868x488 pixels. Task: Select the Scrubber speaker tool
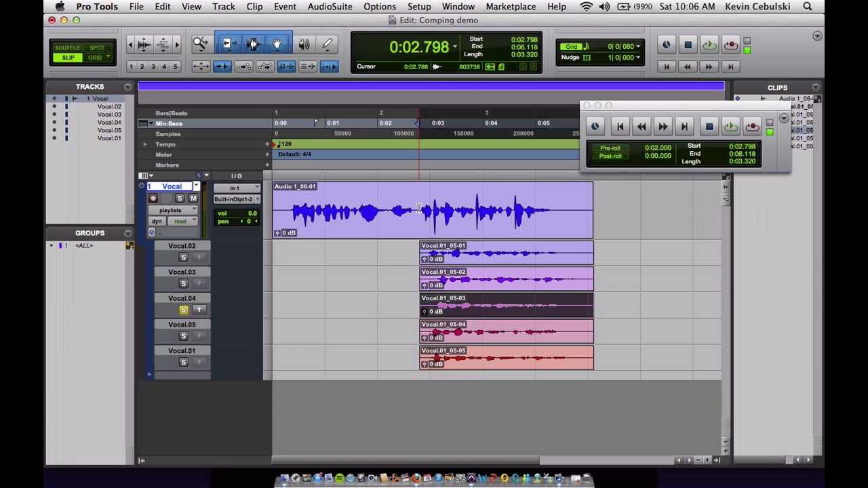coord(304,45)
